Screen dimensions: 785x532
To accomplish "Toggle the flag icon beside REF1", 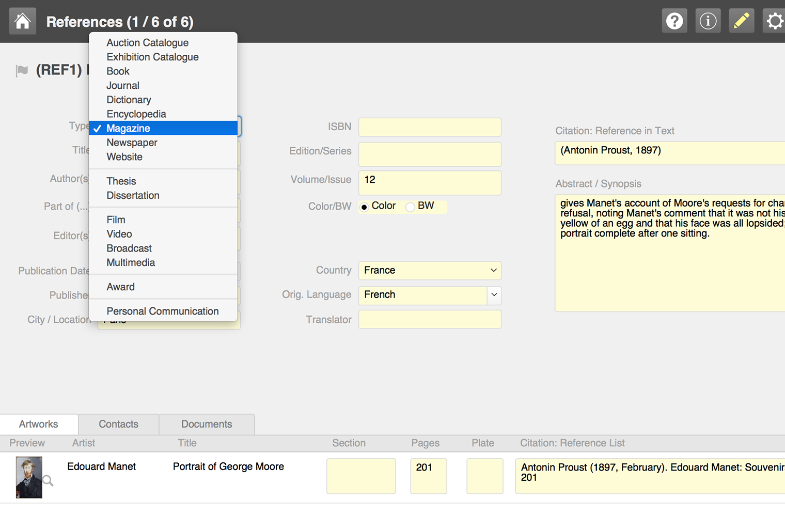I will click(22, 70).
